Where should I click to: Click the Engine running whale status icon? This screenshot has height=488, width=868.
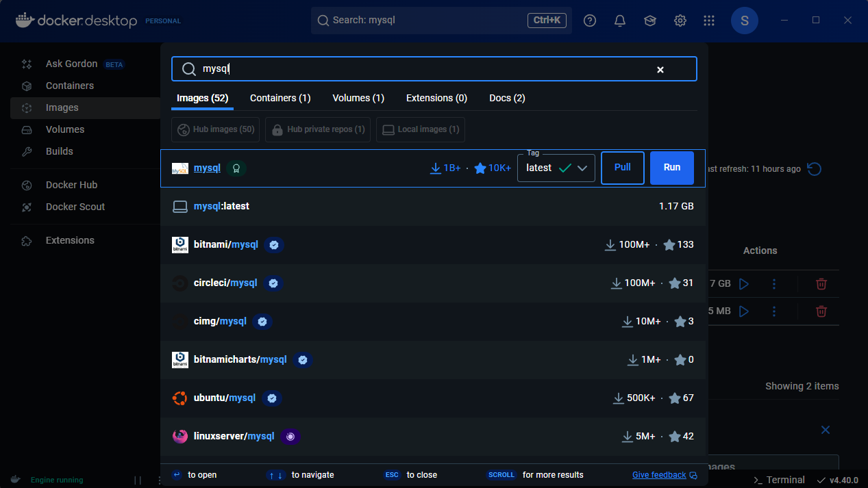tap(15, 480)
